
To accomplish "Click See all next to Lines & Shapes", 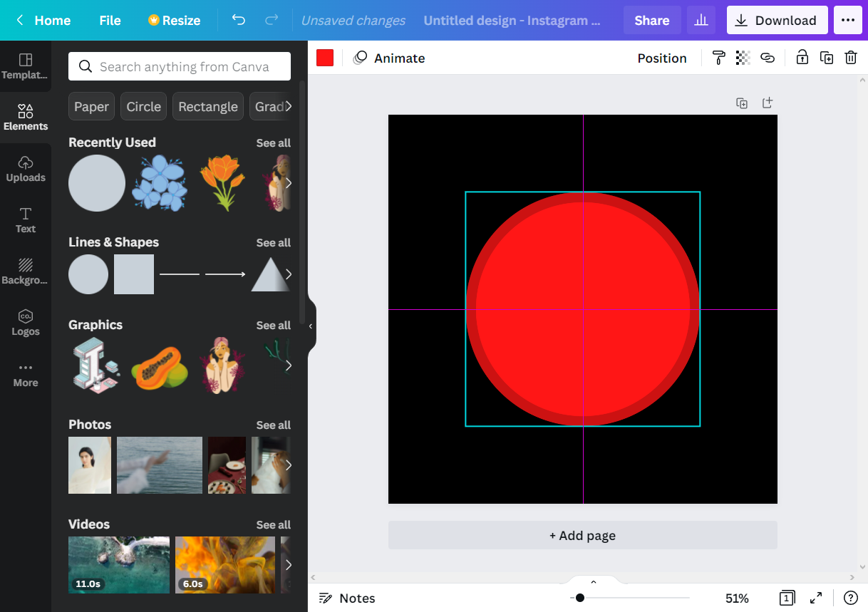I will tap(274, 242).
